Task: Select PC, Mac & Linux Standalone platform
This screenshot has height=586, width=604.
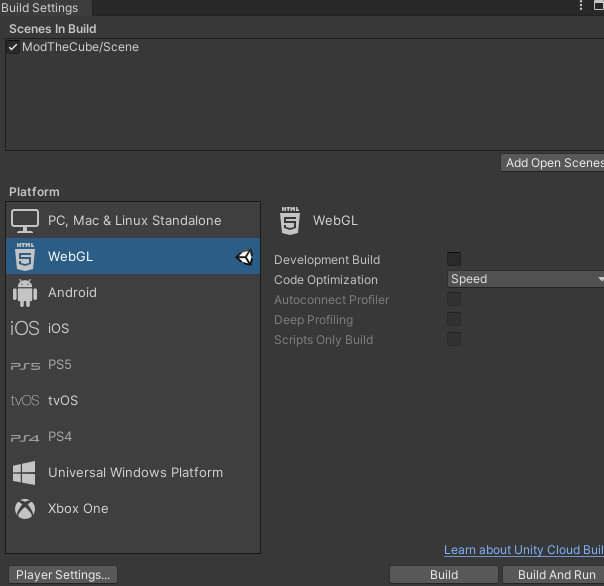Action: pyautogui.click(x=133, y=220)
